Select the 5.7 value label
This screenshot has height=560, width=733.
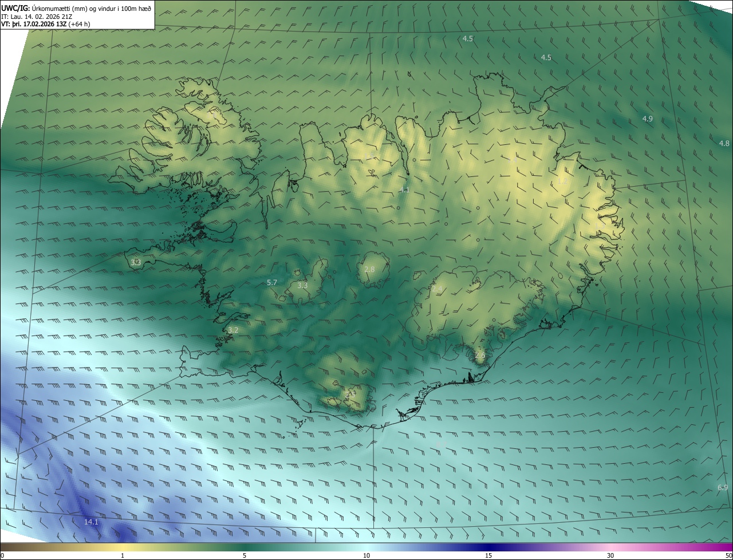coord(272,282)
